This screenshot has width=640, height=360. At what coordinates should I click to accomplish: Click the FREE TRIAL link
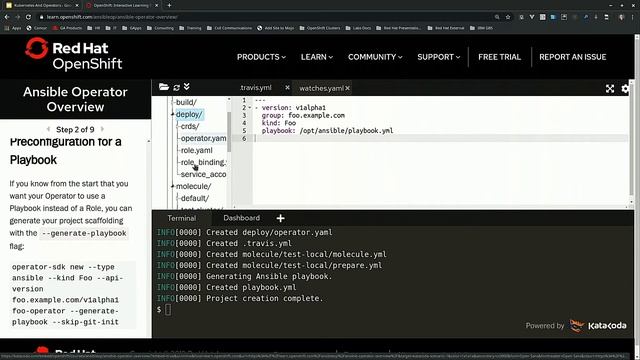500,57
